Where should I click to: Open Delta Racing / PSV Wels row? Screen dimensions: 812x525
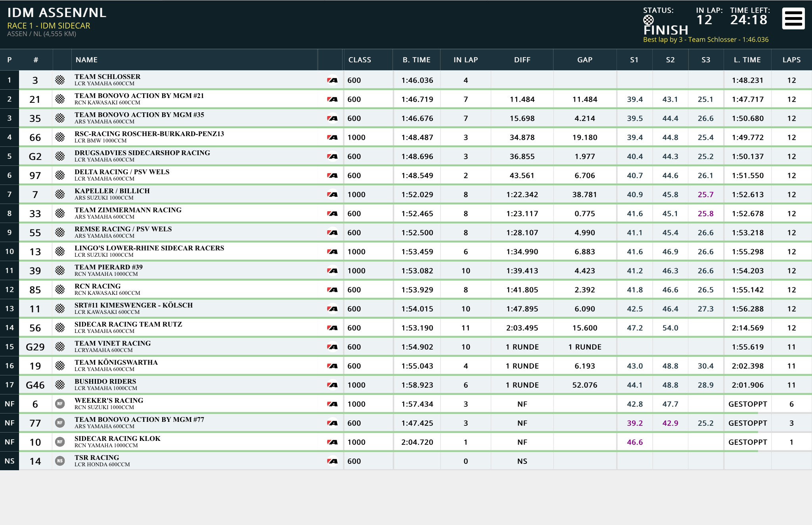click(406, 175)
